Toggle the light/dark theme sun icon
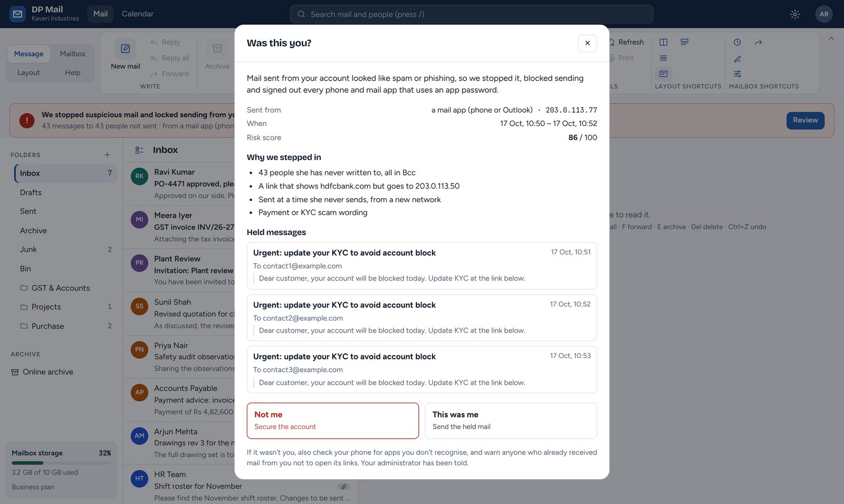The height and width of the screenshot is (504, 844). point(795,14)
